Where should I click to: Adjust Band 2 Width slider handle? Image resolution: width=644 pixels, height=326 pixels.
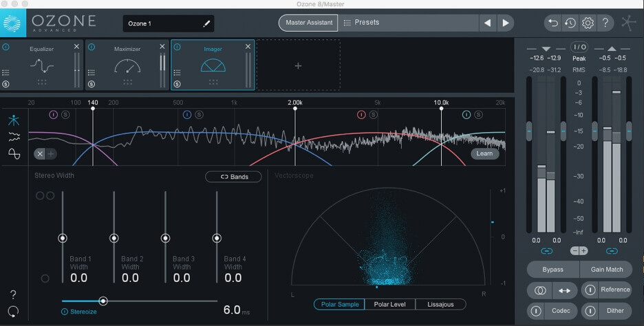point(114,238)
